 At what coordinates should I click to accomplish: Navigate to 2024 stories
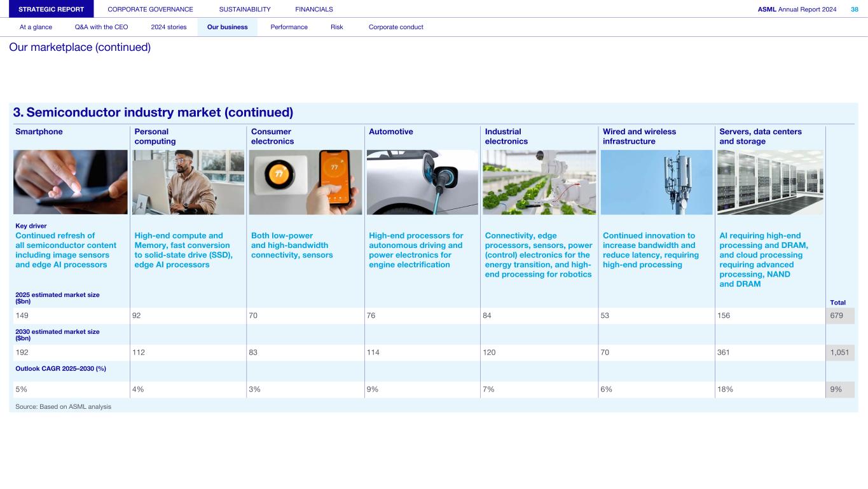169,27
